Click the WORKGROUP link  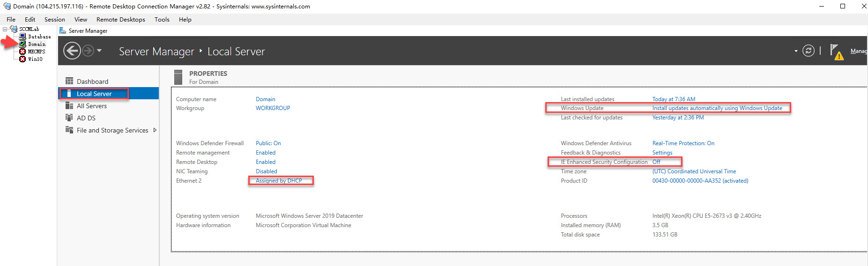coord(273,108)
